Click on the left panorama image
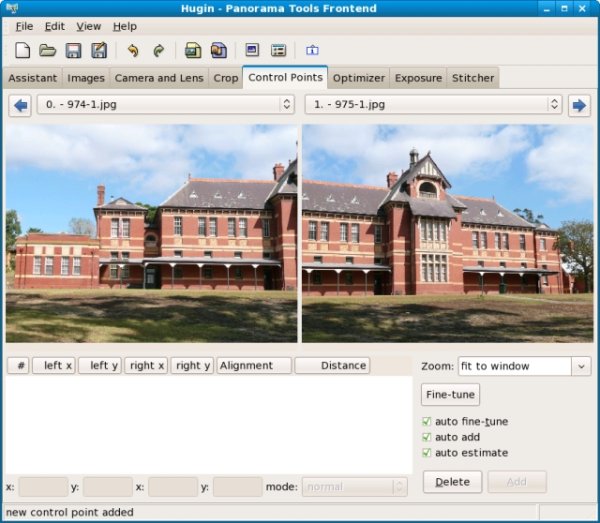Image resolution: width=600 pixels, height=523 pixels. click(x=151, y=233)
